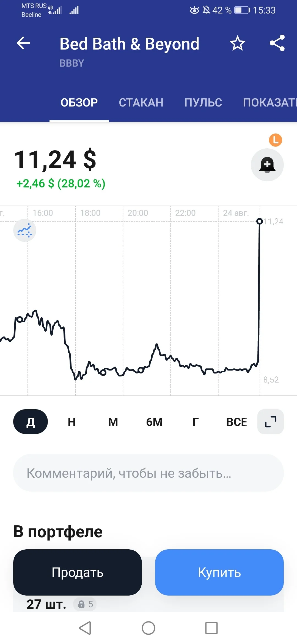Focus the comment note input field
The width and height of the screenshot is (297, 644).
point(148,473)
